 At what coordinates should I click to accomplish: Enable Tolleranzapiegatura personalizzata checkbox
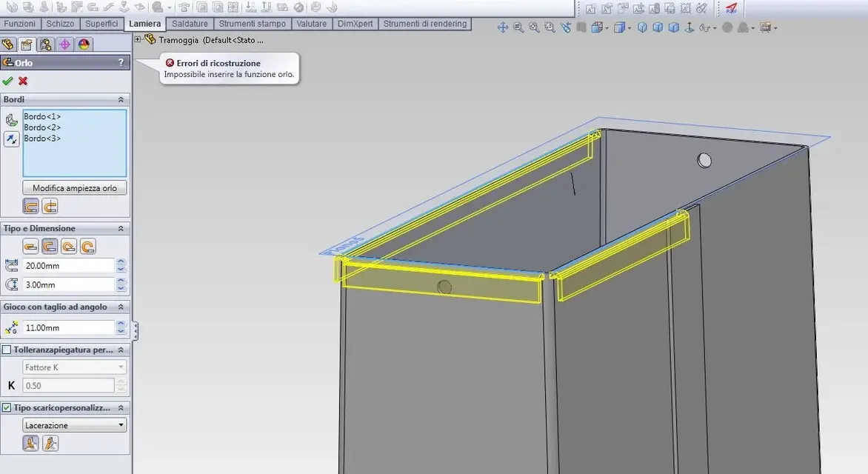point(7,350)
